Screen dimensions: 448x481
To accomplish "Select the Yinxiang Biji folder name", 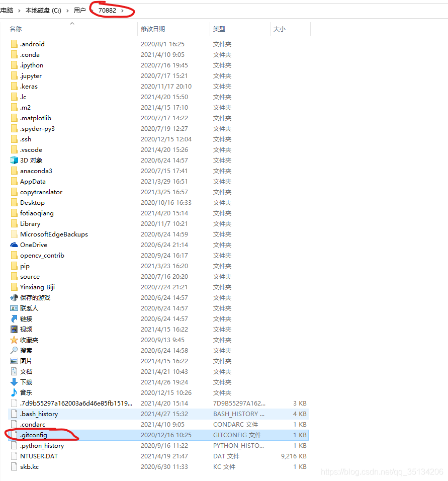I will coord(37,287).
